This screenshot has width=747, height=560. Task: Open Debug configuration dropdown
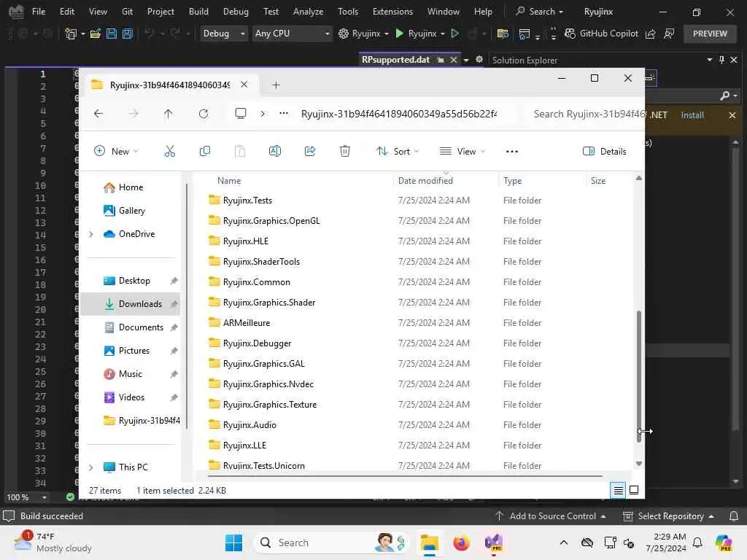(x=223, y=34)
